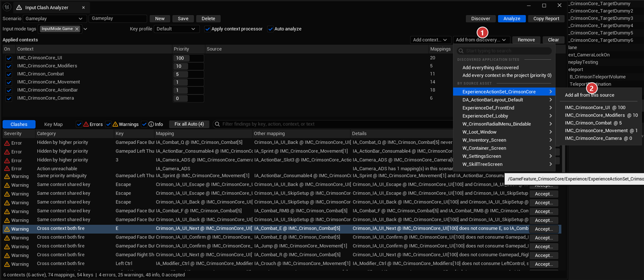The height and width of the screenshot is (280, 644).
Task: Disable the IMC_Crimson_Combat context
Action: (8, 74)
